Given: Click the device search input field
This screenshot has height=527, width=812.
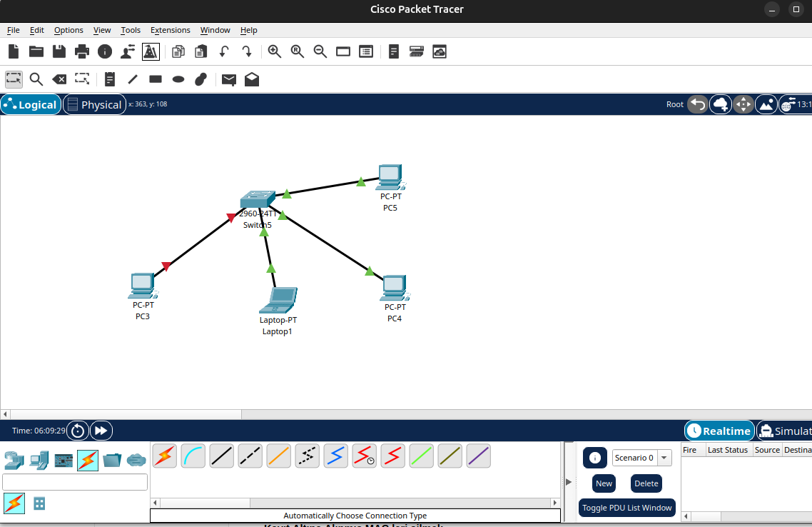Looking at the screenshot, I should point(75,482).
